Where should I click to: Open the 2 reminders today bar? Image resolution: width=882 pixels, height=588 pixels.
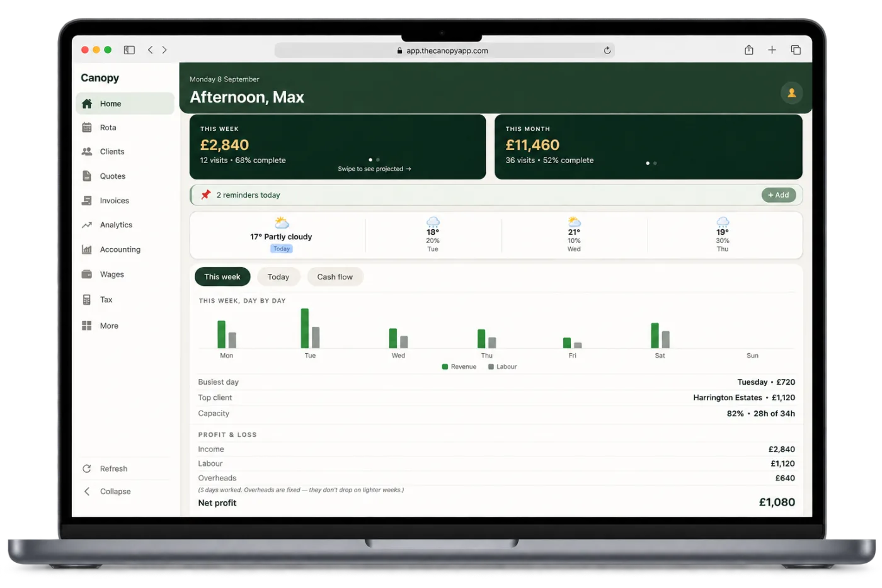point(496,195)
